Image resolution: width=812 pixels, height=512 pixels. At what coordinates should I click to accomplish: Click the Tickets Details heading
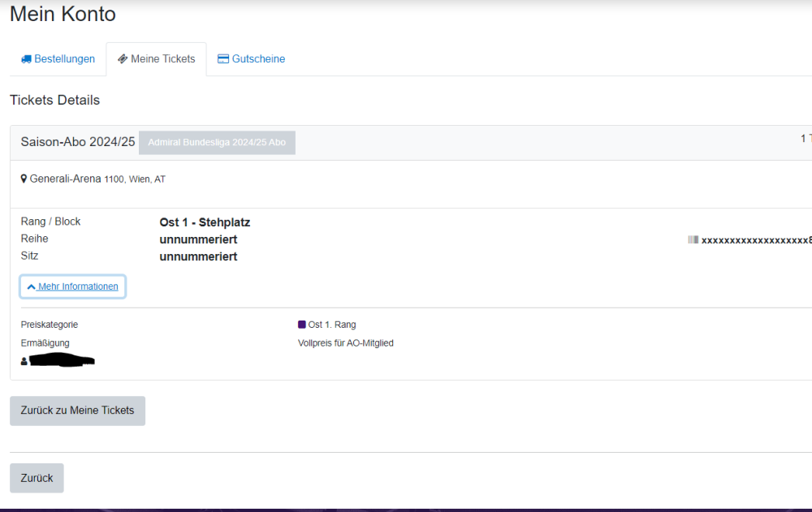(x=54, y=100)
